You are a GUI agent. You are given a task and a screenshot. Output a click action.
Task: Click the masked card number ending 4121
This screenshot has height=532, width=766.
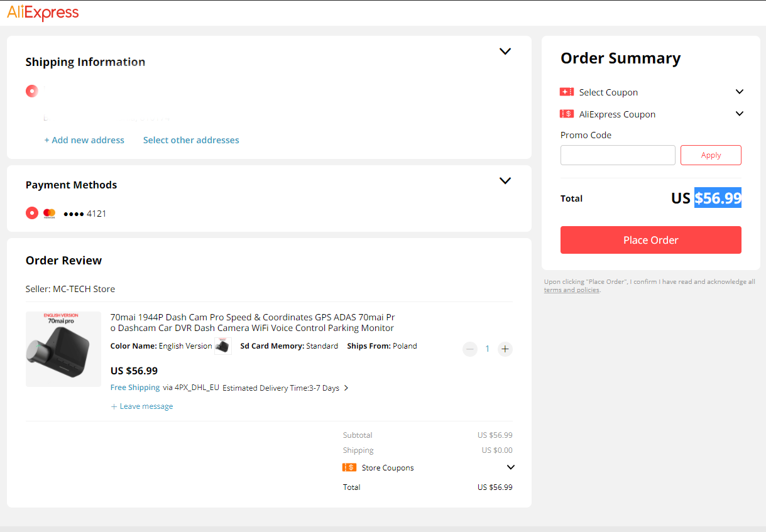click(x=85, y=214)
